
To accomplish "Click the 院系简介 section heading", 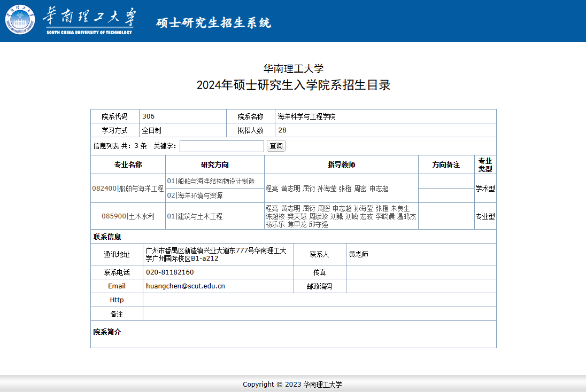I will click(x=107, y=332).
